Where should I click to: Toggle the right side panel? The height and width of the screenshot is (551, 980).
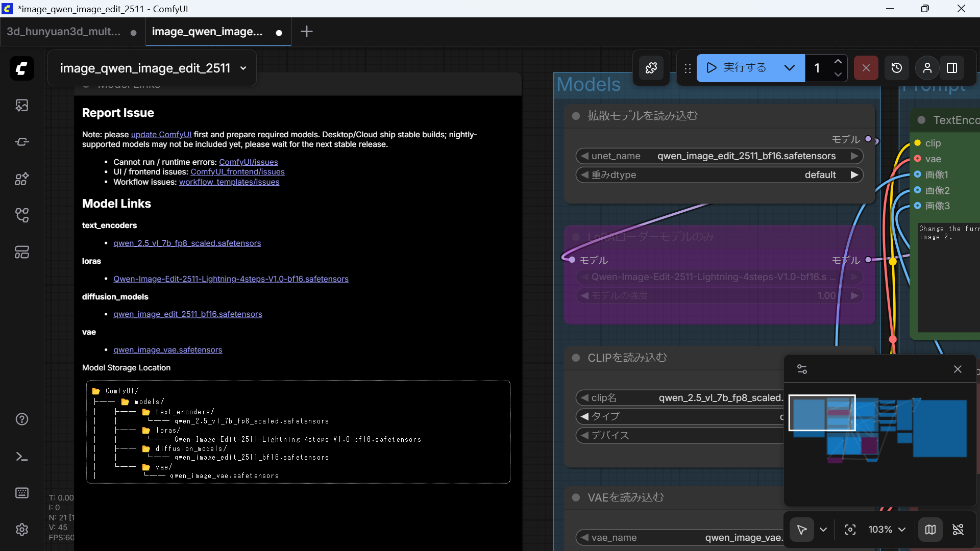952,68
